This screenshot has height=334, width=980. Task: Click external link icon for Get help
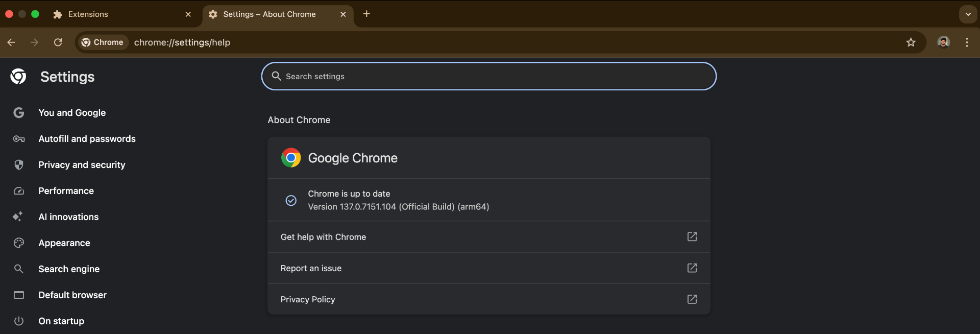(692, 236)
